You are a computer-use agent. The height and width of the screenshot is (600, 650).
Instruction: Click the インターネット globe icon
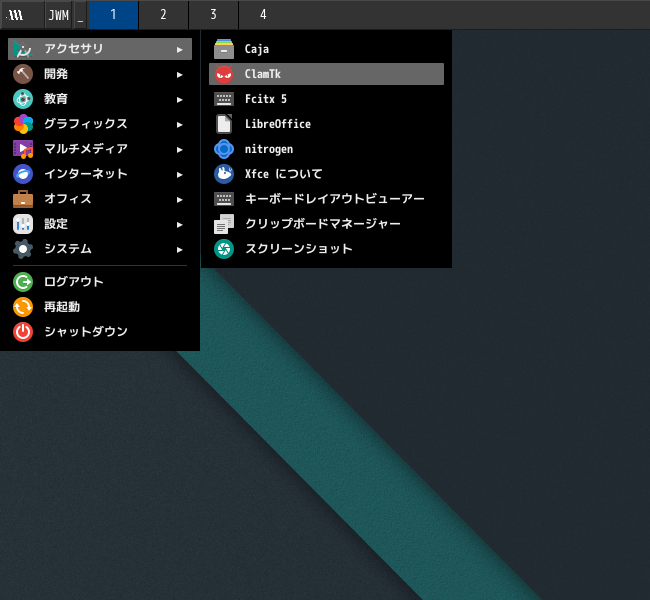[23, 174]
